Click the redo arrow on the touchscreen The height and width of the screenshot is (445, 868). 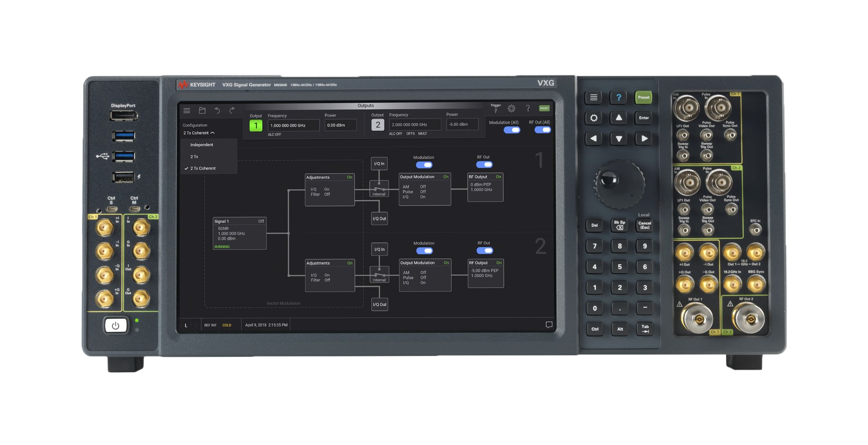coord(232,110)
